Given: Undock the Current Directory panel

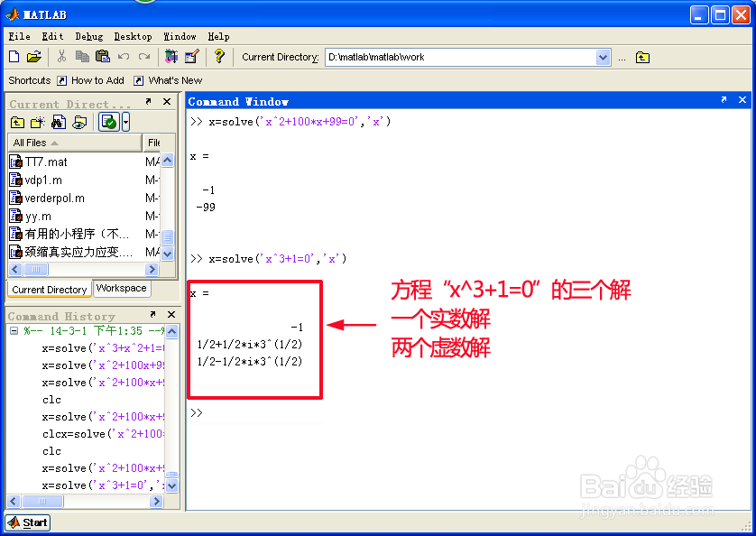Looking at the screenshot, I should coord(149,101).
